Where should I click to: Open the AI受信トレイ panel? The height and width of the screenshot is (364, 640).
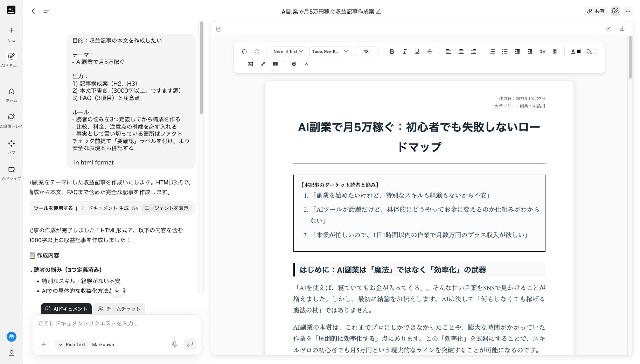click(12, 120)
